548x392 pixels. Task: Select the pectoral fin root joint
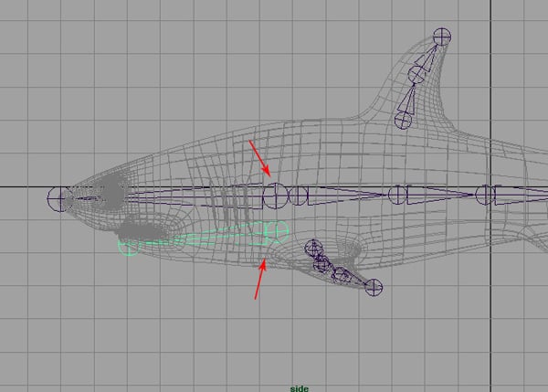(x=313, y=248)
